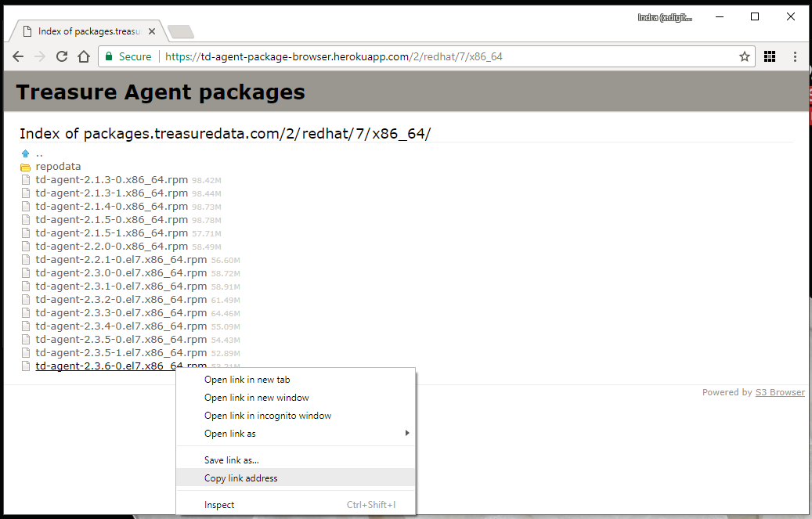Reload the page using the refresh icon
The image size is (812, 519).
click(x=62, y=56)
